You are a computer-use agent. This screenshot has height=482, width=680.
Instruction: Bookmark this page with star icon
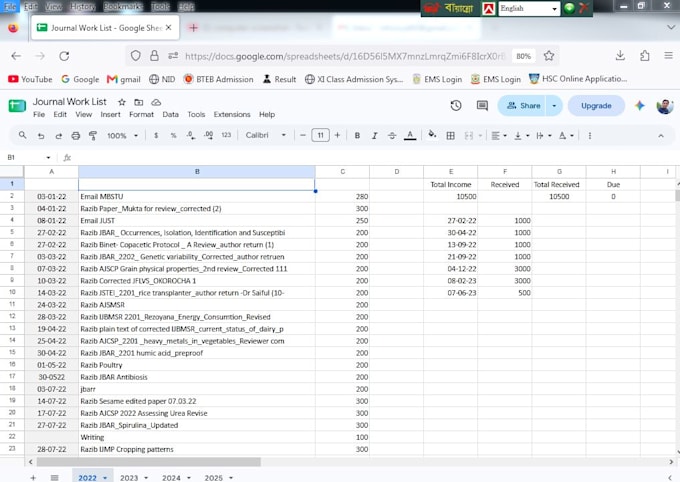coord(549,56)
